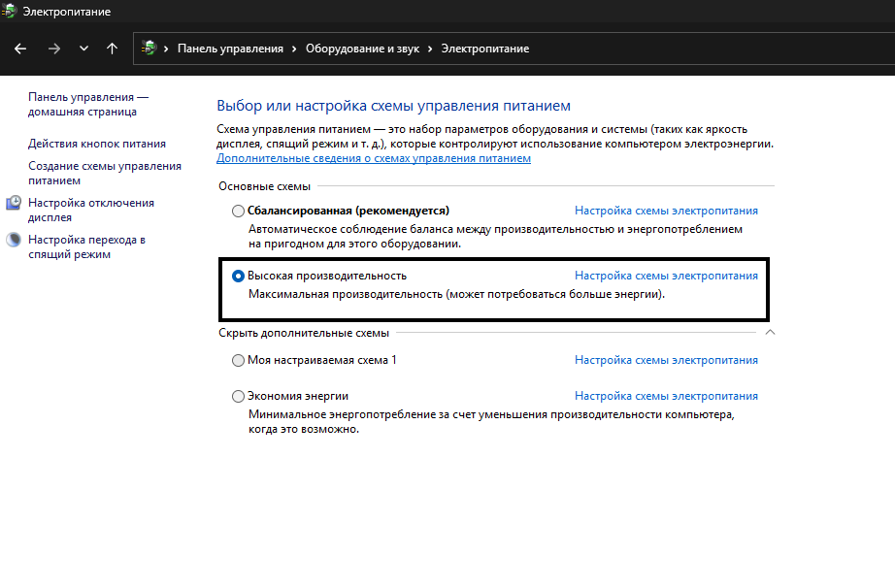Expand the chevron after Панель управления breadcrumb
Image resolution: width=895 pixels, height=588 pixels.
pyautogui.click(x=294, y=49)
